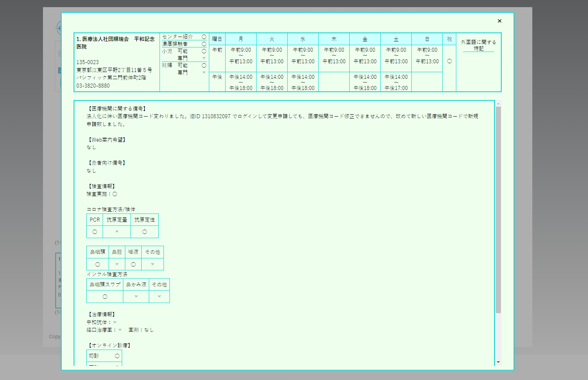
Task: Click the 【Web案内希望】 heading
Action: click(107, 140)
